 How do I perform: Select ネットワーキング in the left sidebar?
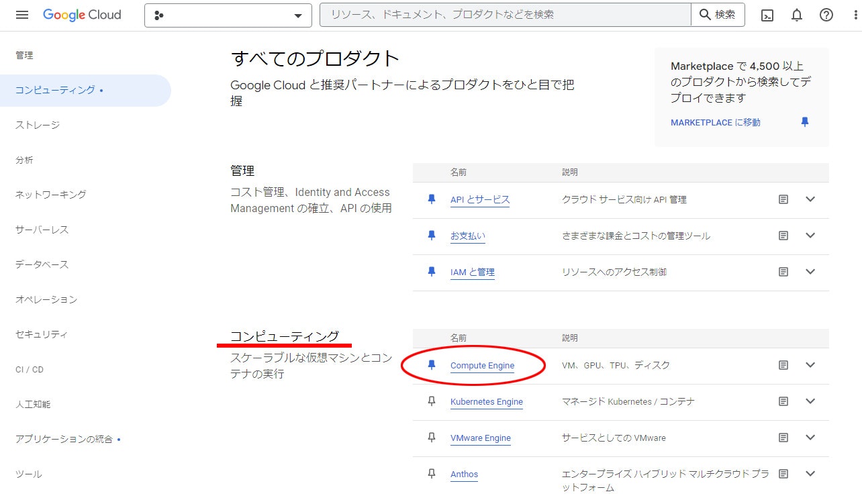[51, 195]
